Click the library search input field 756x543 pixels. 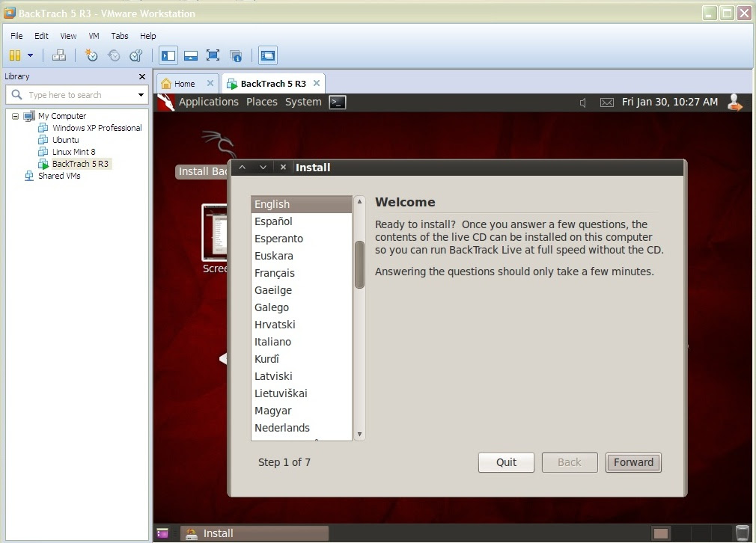77,95
